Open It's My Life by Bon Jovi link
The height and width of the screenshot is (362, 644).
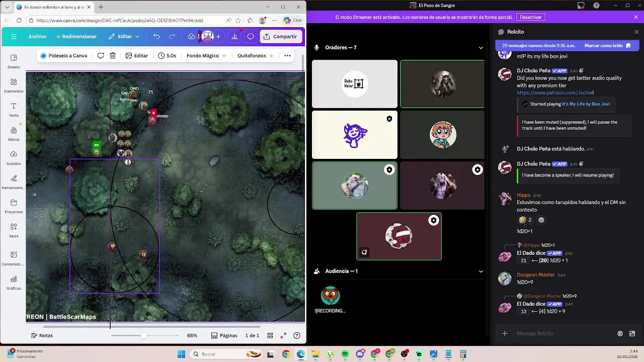[x=586, y=104]
